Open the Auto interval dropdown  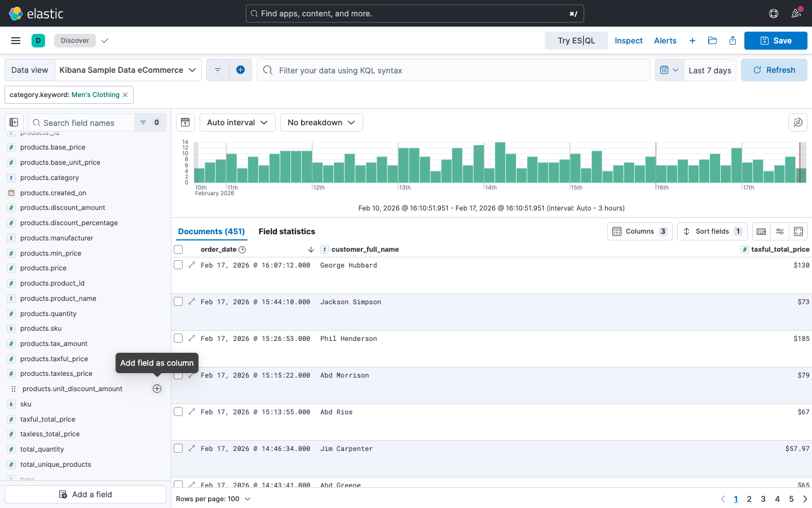237,122
